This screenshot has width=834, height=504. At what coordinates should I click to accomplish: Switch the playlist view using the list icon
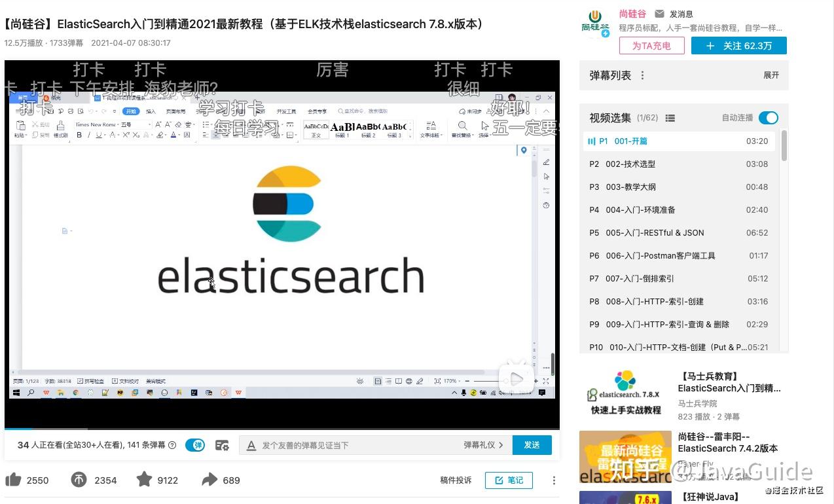(x=670, y=118)
